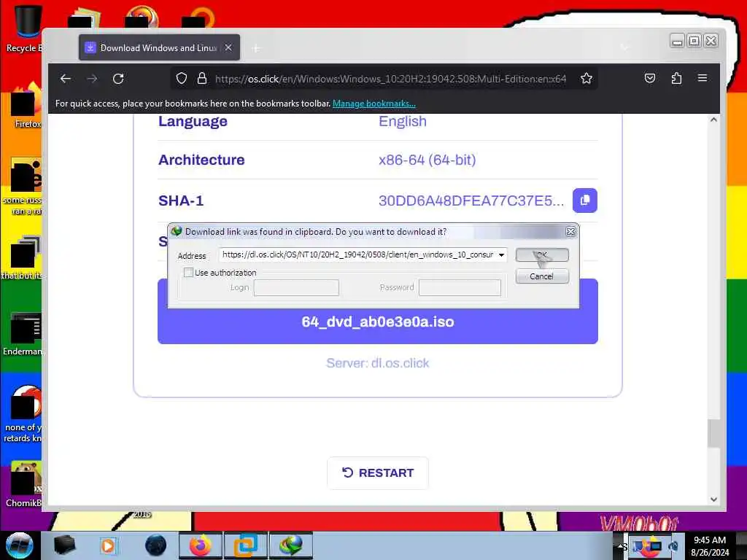This screenshot has width=747, height=560.
Task: Click Cancel in the download dialog
Action: (x=542, y=276)
